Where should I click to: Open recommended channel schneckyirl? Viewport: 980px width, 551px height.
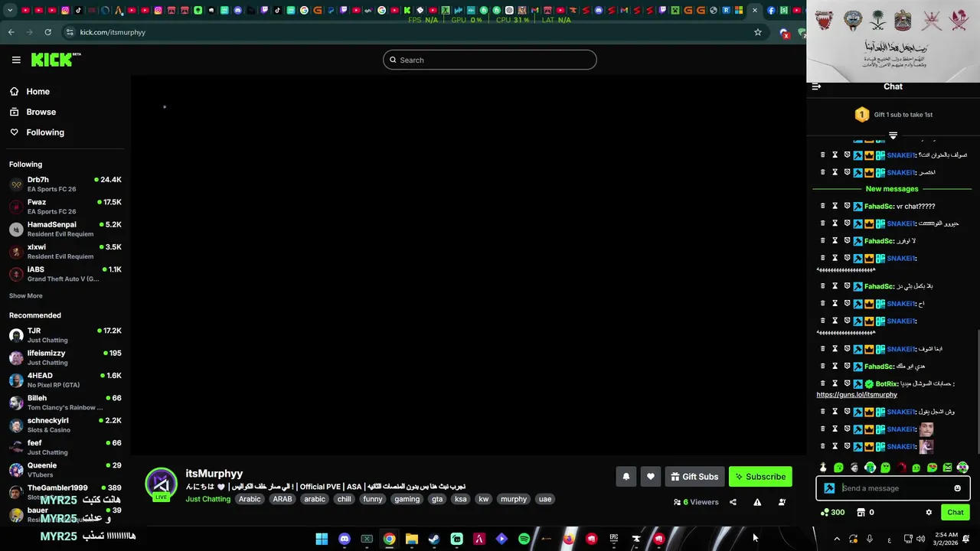(x=65, y=425)
